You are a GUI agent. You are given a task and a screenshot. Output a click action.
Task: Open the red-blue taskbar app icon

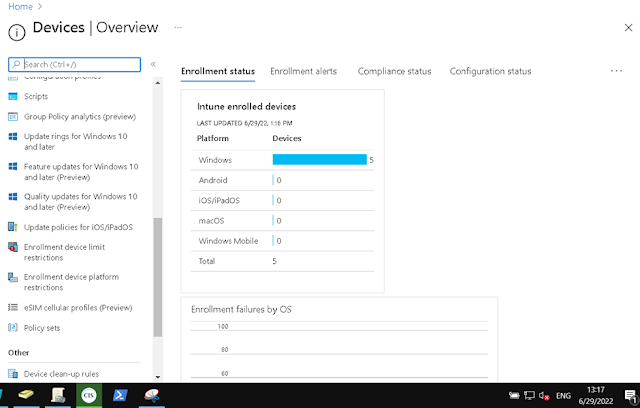(x=152, y=395)
